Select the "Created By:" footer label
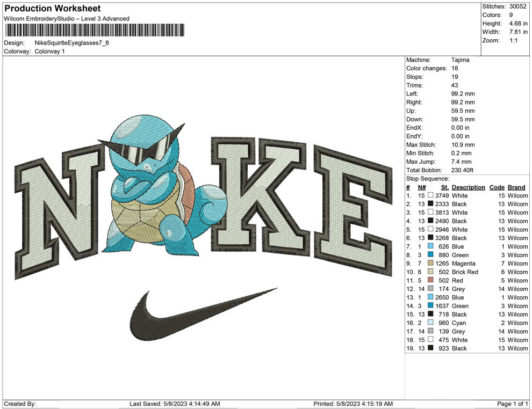Screen dimensions: 532x409 tap(20, 404)
